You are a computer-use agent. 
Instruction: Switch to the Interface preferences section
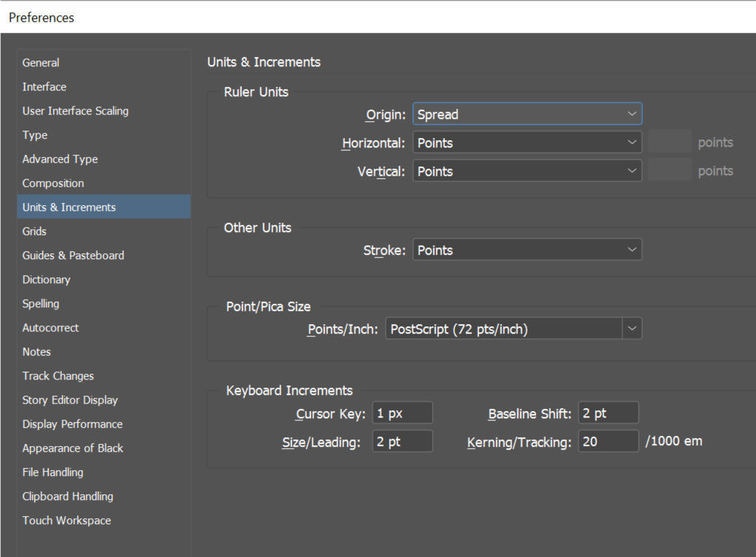point(45,87)
